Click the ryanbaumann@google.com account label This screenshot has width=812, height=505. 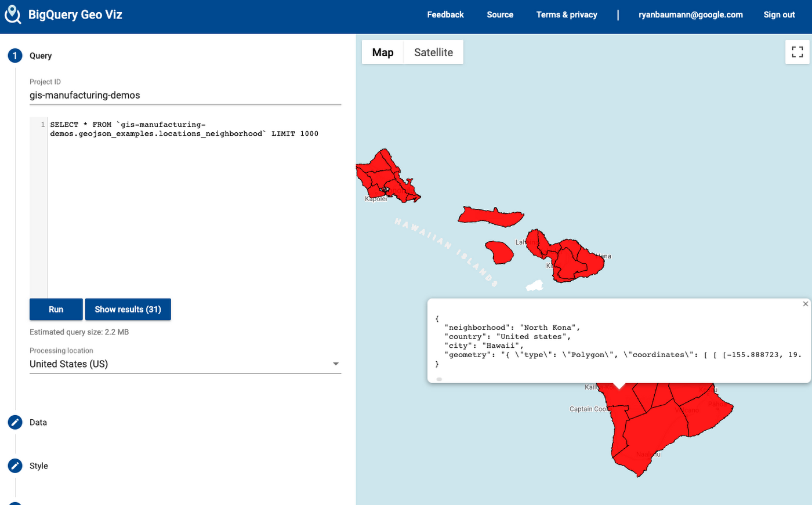pyautogui.click(x=691, y=15)
